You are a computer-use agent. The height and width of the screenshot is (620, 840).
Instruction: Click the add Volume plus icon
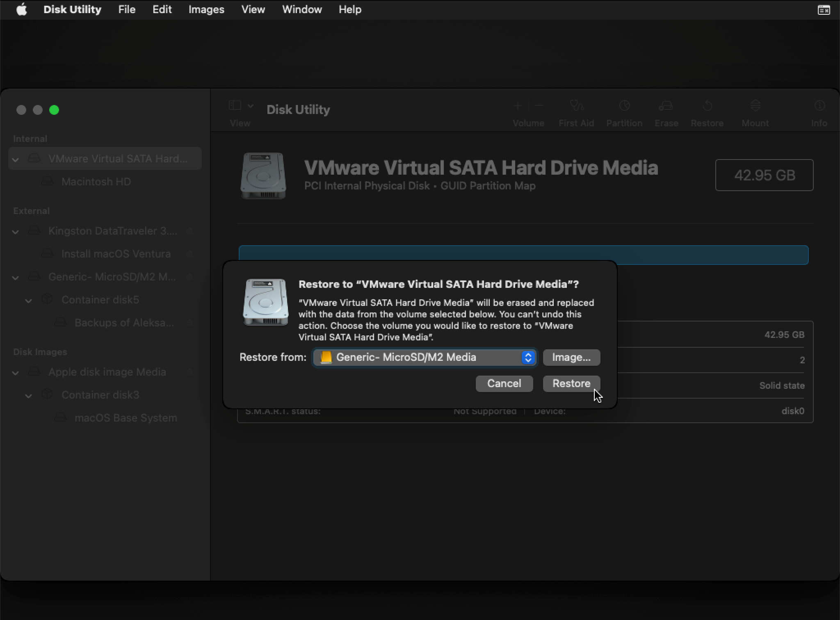point(518,106)
